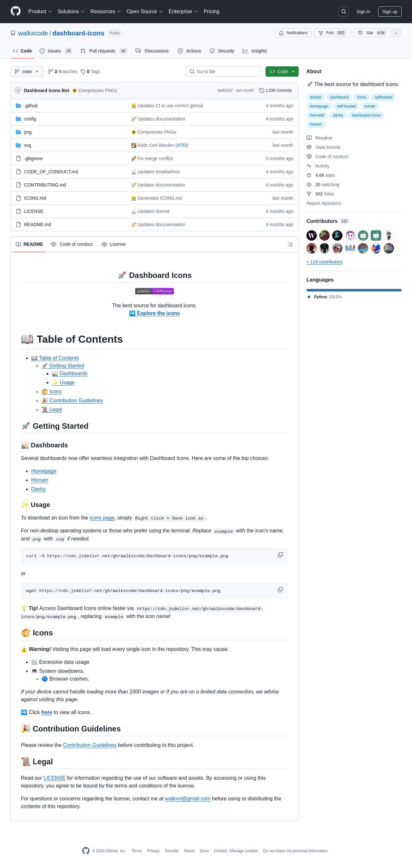412x868 pixels.
Task: Open the README outline icon
Action: tap(290, 244)
